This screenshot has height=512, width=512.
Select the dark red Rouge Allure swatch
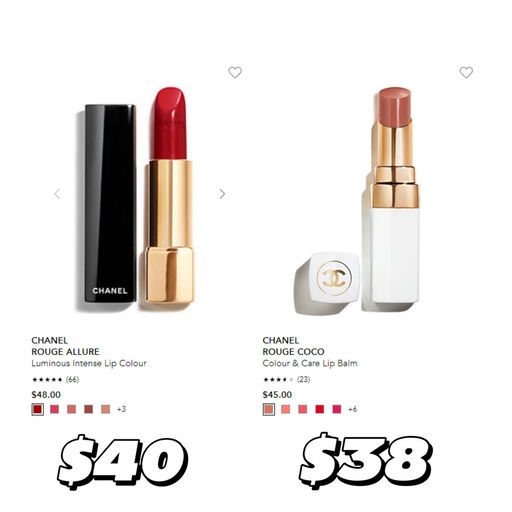pyautogui.click(x=38, y=409)
